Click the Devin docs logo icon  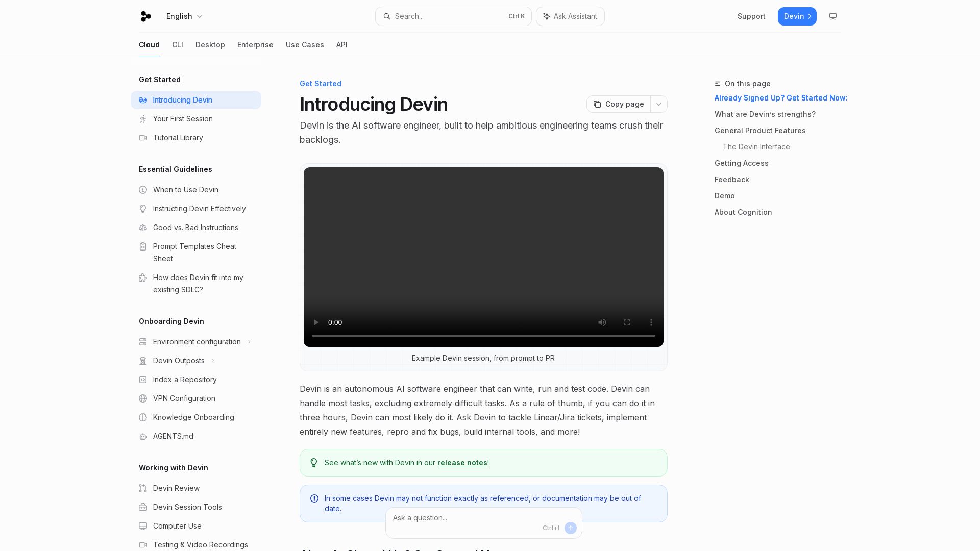tap(145, 16)
